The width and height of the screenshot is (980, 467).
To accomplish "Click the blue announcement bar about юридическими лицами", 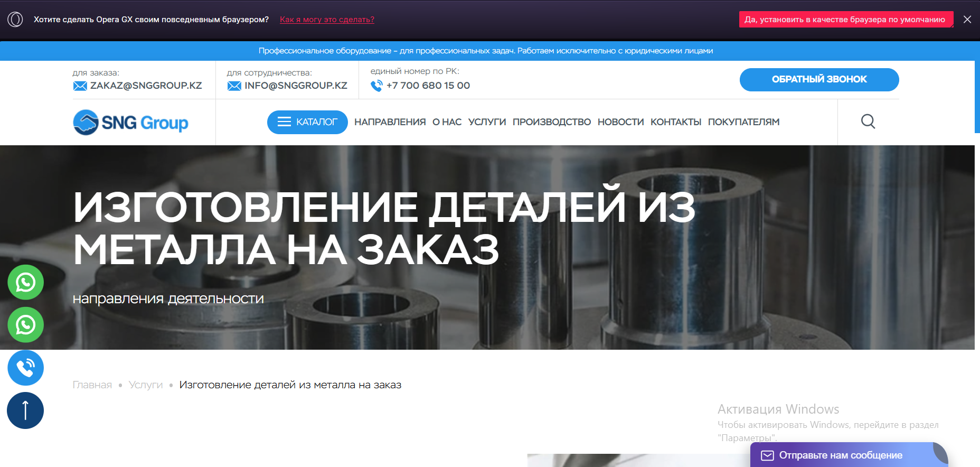I will click(487, 51).
